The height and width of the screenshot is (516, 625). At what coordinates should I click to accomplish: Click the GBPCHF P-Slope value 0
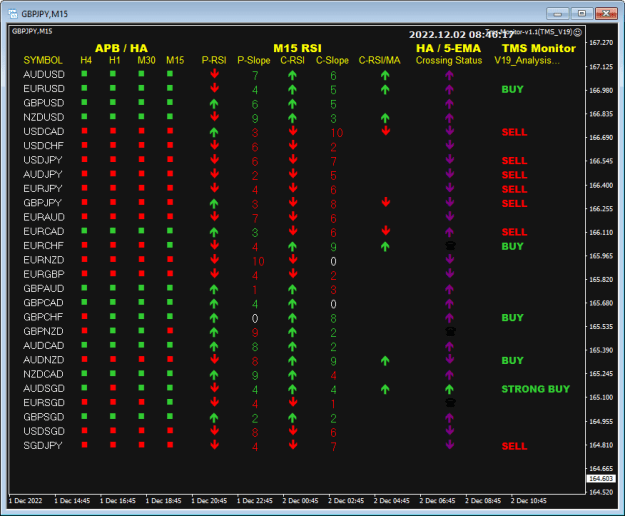[x=255, y=319]
